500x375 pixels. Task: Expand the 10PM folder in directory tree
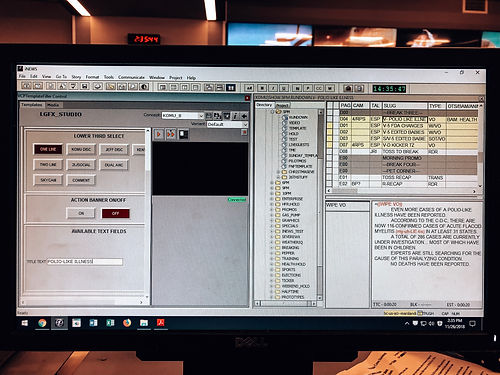point(272,193)
